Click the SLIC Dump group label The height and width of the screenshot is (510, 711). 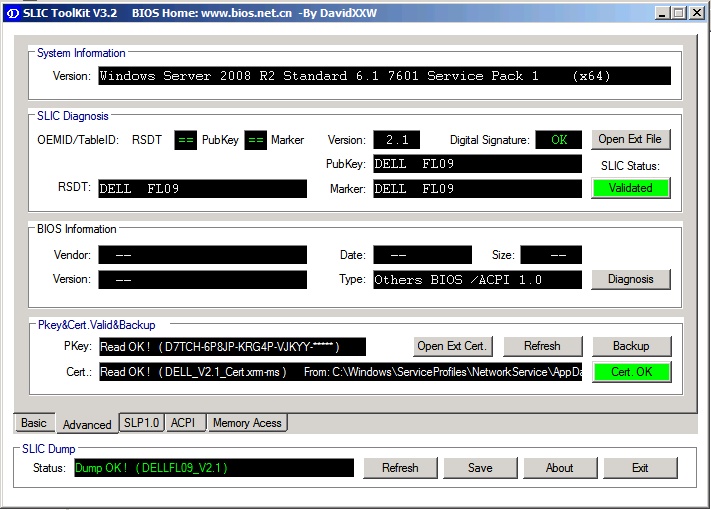tap(49, 449)
